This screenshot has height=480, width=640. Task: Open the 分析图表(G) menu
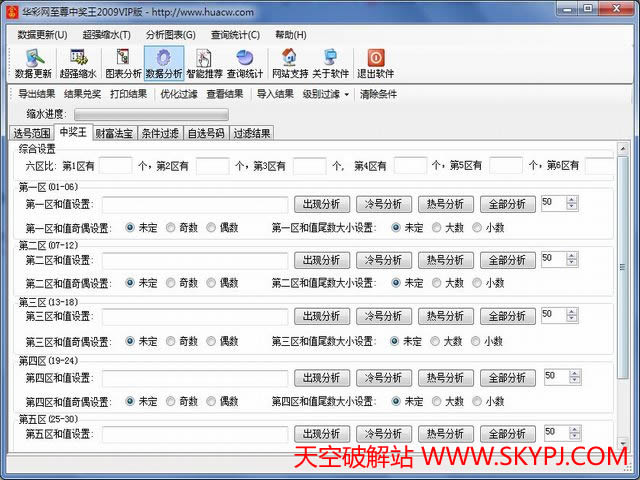coord(169,34)
